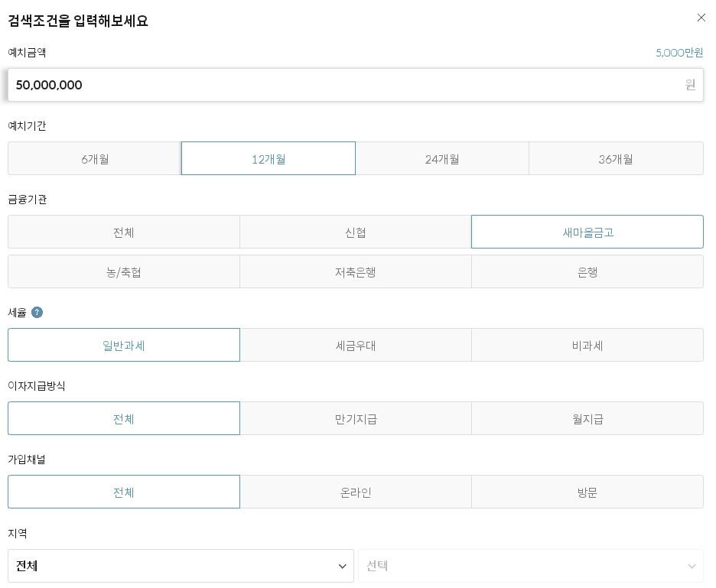Click the 세율 help question-mark icon
The width and height of the screenshot is (716, 588).
tap(37, 312)
